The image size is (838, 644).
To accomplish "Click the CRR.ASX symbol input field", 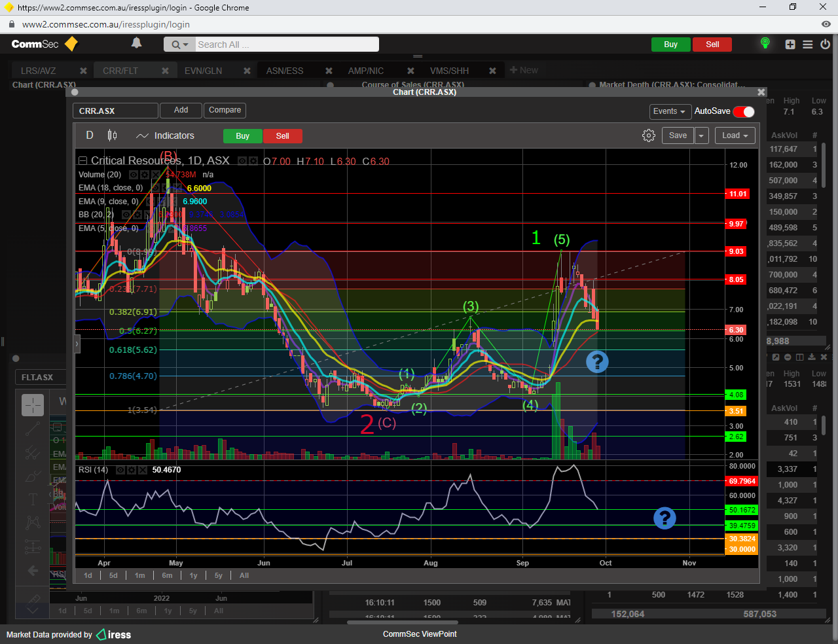I will click(115, 111).
